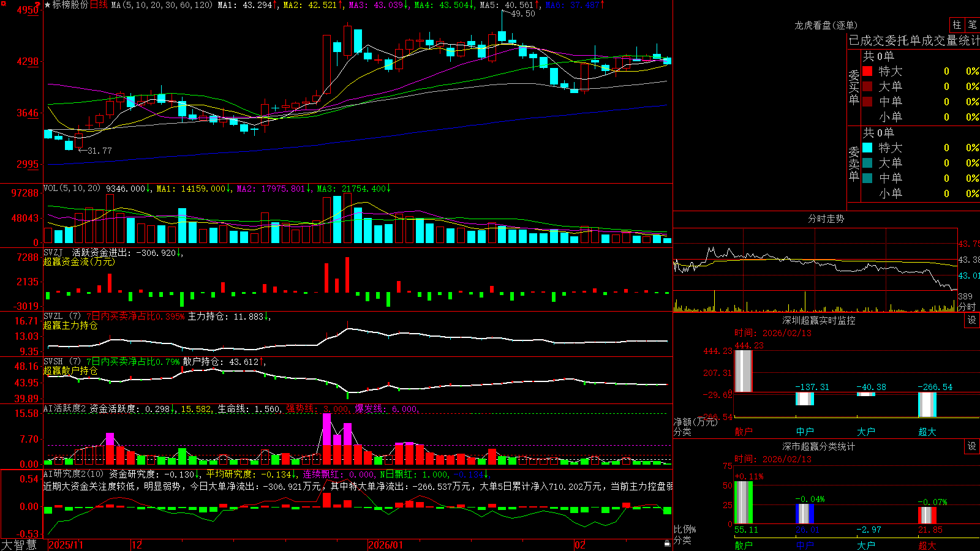Click the 分时走势 panel title

[x=826, y=219]
